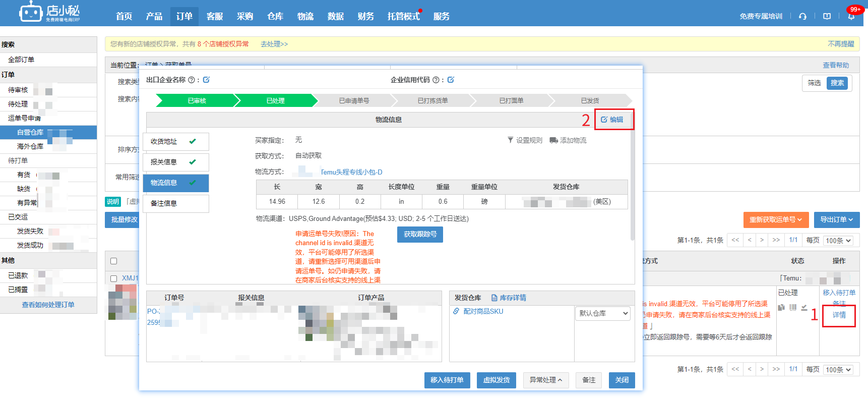Click 添加物流 truck icon
Screen dimensions: 868x399
tap(553, 140)
